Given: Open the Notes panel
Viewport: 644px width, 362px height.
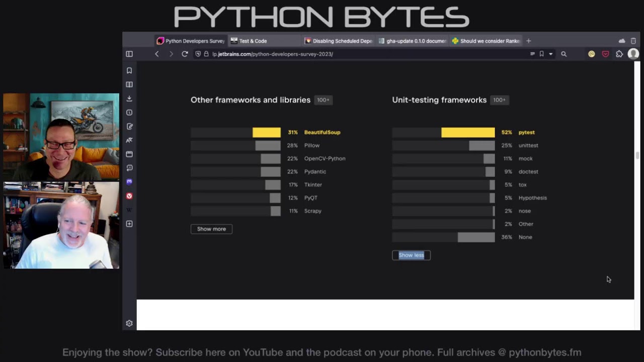Looking at the screenshot, I should pos(129,127).
